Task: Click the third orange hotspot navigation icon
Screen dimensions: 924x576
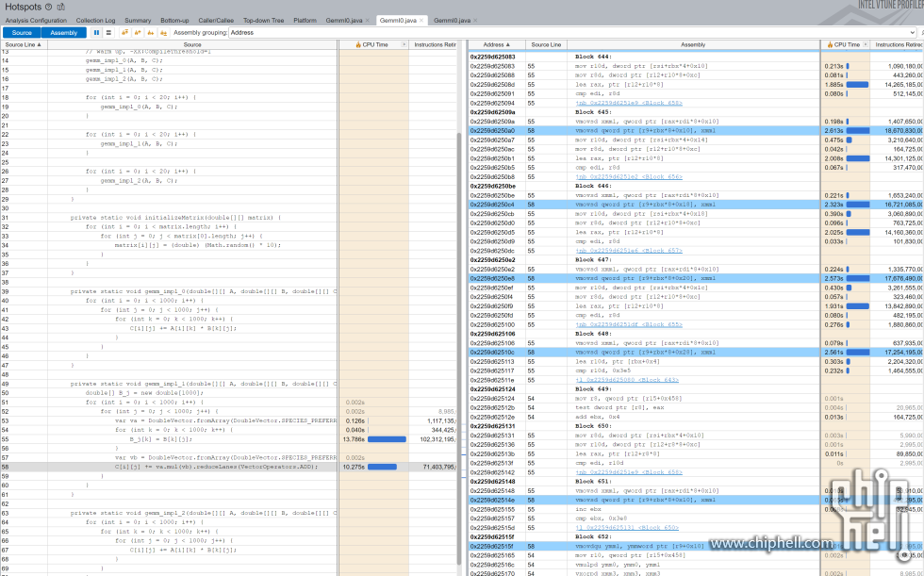Action: (151, 32)
